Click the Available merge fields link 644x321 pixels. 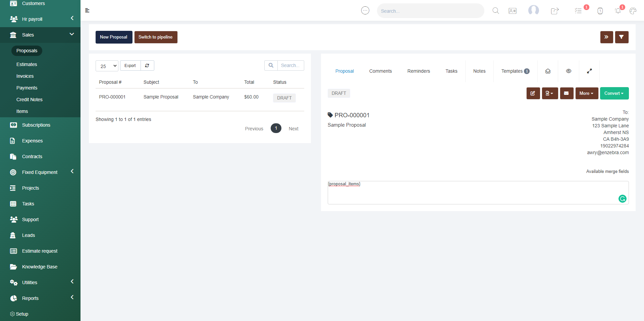[x=607, y=171]
